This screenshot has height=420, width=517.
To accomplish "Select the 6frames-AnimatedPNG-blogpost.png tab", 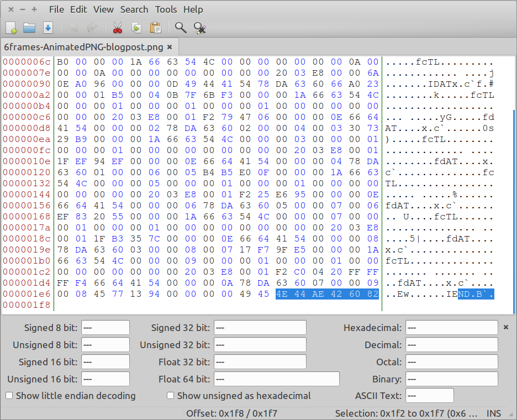I will point(83,47).
